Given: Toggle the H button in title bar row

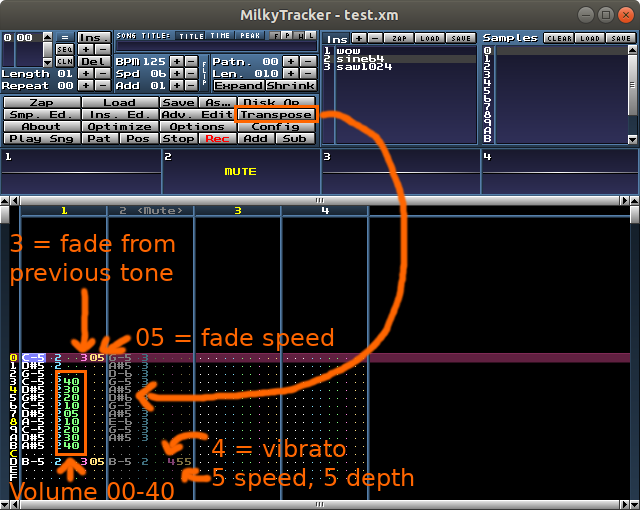Looking at the screenshot, I should point(299,36).
